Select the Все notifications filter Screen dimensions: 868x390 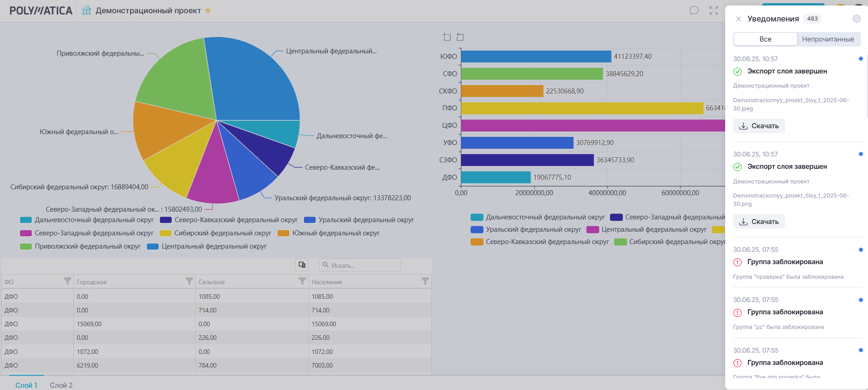click(765, 39)
